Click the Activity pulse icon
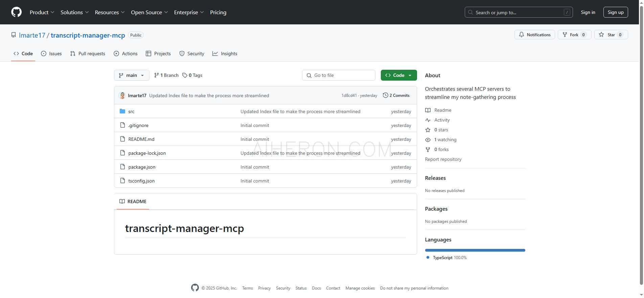Viewport: 644px width, 298px height. (x=428, y=120)
